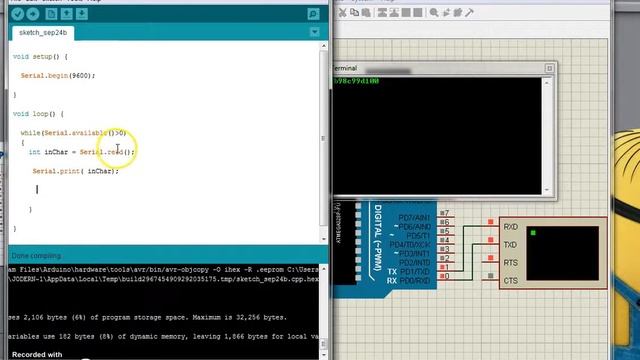640x360 pixels.
Task: Click the Pick Parts magnifier icon in Proteus
Action: tap(434, 13)
